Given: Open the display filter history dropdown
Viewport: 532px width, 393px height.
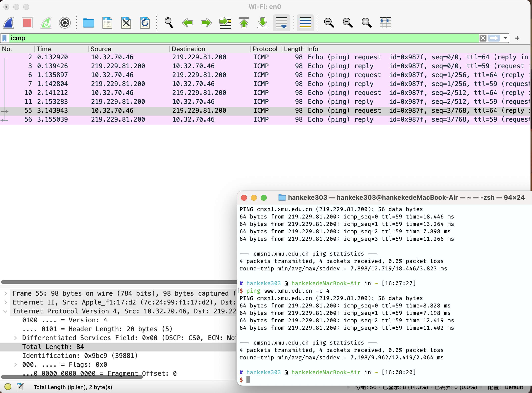Looking at the screenshot, I should (x=505, y=38).
